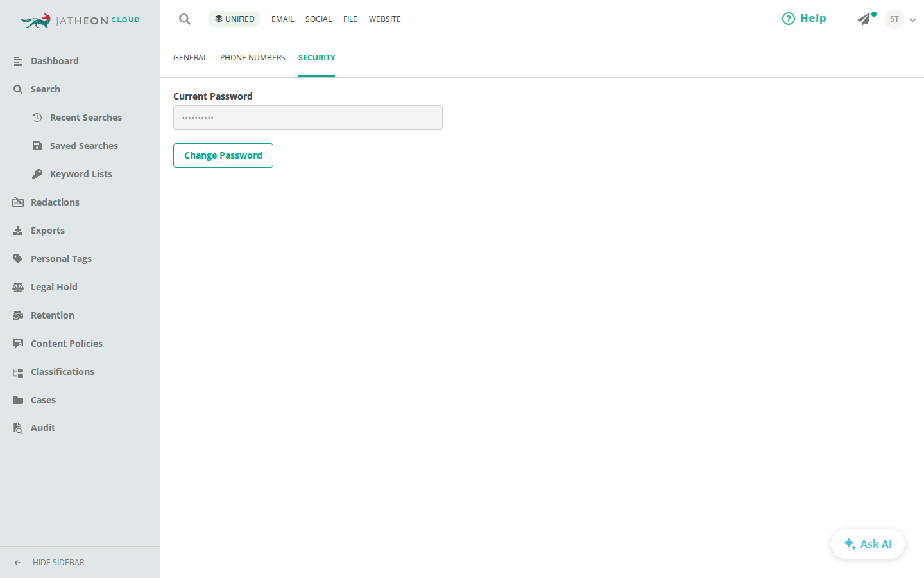Click the Dashboard list icon

pos(18,61)
